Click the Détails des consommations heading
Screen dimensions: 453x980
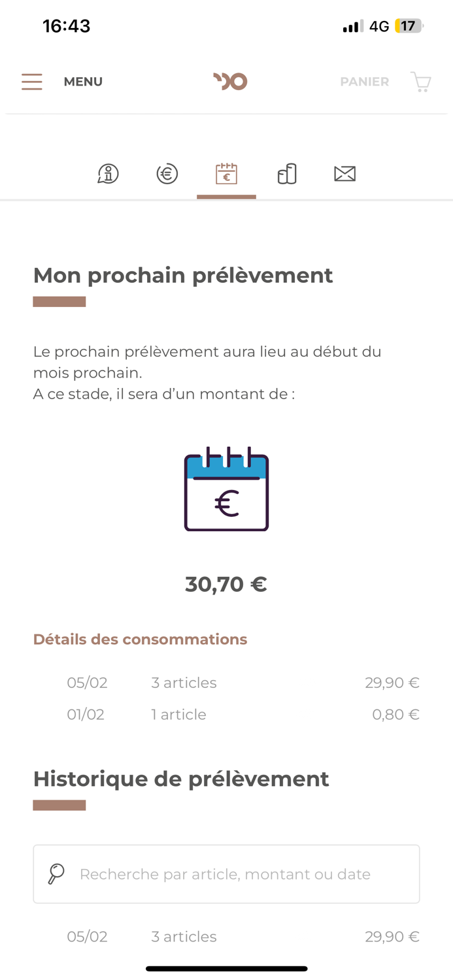click(x=140, y=639)
